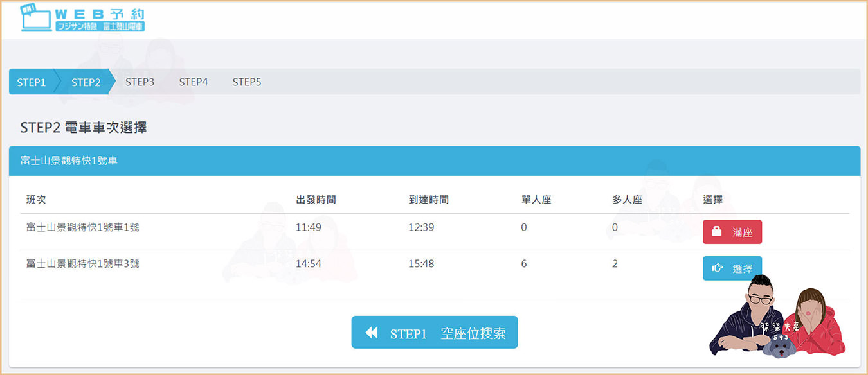This screenshot has height=375, width=868.
Task: Click the 多人座 column header
Action: tap(627, 200)
